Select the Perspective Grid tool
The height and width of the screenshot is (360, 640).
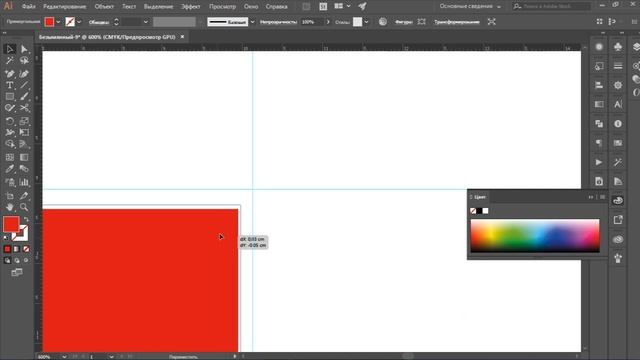point(24,144)
